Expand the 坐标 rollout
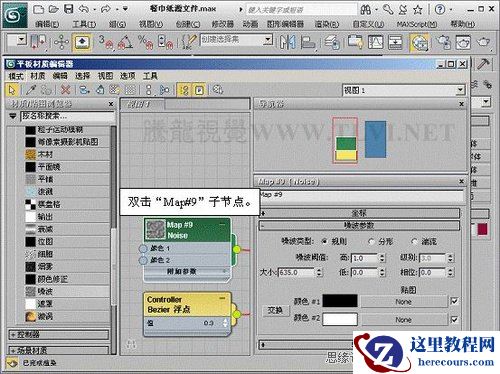This screenshot has height=374, width=500. coord(359,213)
